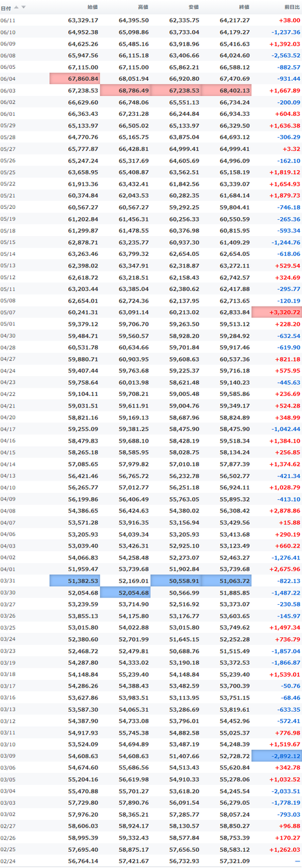Select the closing price 65,416.63

tap(234, 43)
